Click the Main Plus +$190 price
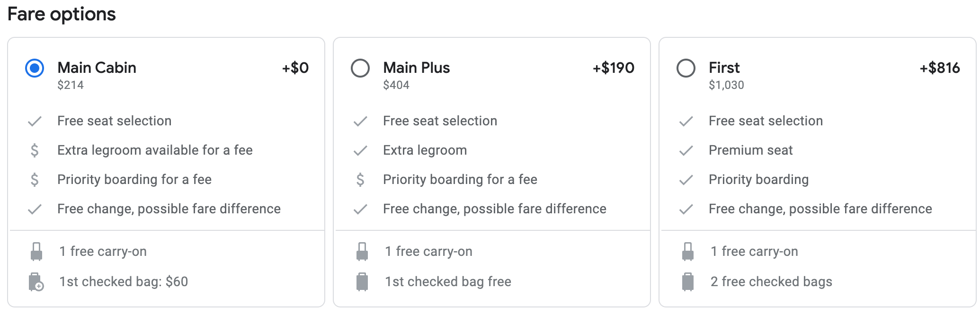 click(613, 68)
